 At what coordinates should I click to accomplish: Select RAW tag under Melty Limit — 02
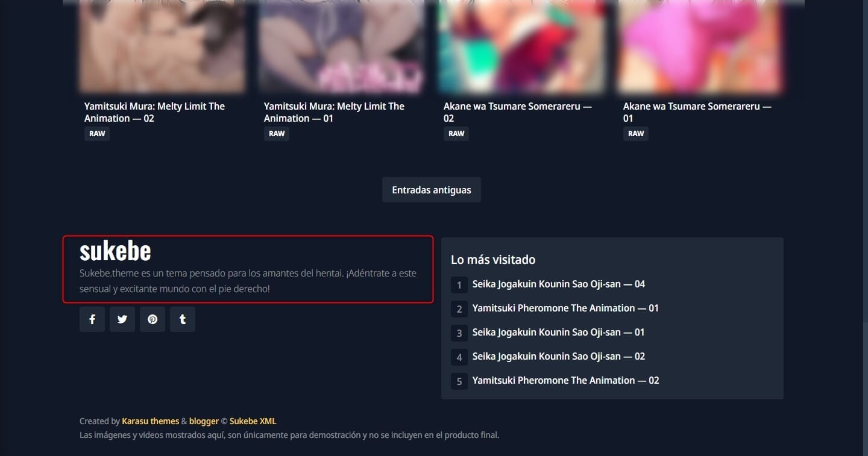coord(97,134)
